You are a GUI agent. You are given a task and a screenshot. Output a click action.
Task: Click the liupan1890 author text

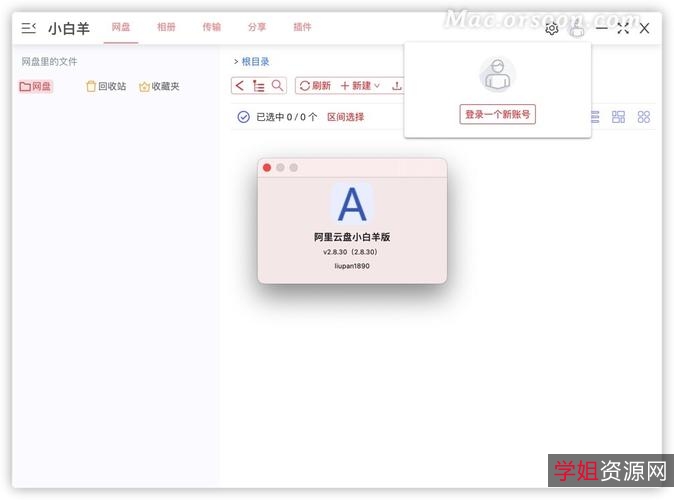352,266
